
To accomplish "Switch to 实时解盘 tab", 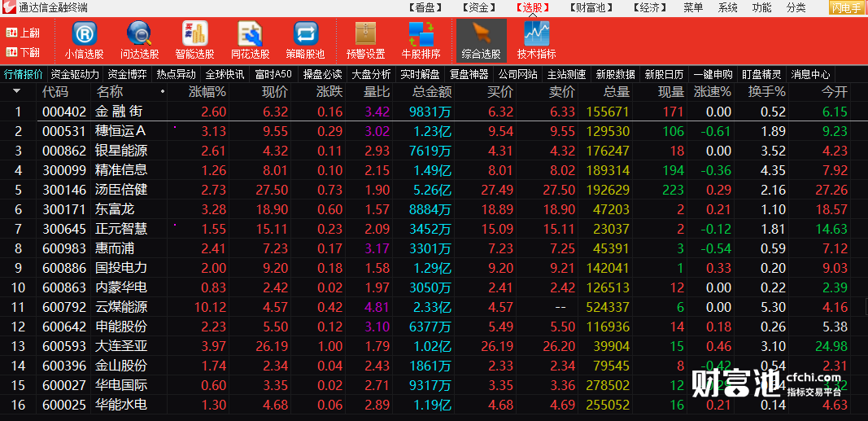I will click(420, 75).
